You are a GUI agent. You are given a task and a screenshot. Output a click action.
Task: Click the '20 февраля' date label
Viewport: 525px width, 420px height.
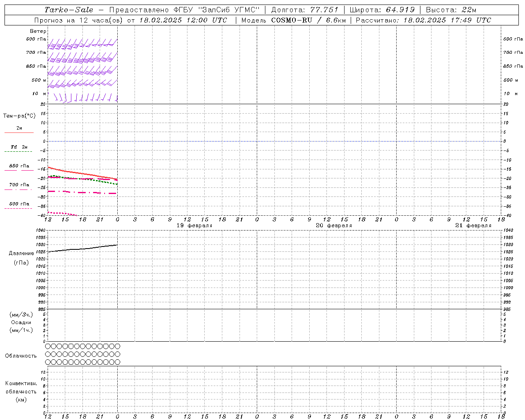(x=334, y=226)
